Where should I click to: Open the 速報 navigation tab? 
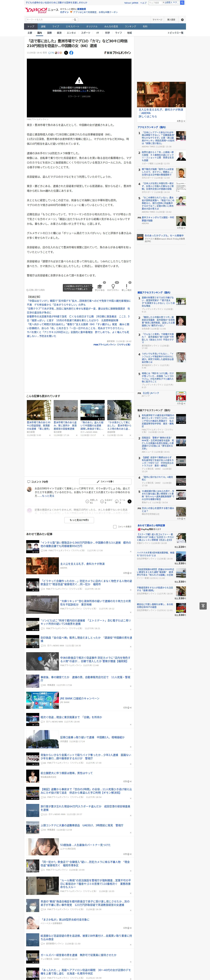(43, 27)
